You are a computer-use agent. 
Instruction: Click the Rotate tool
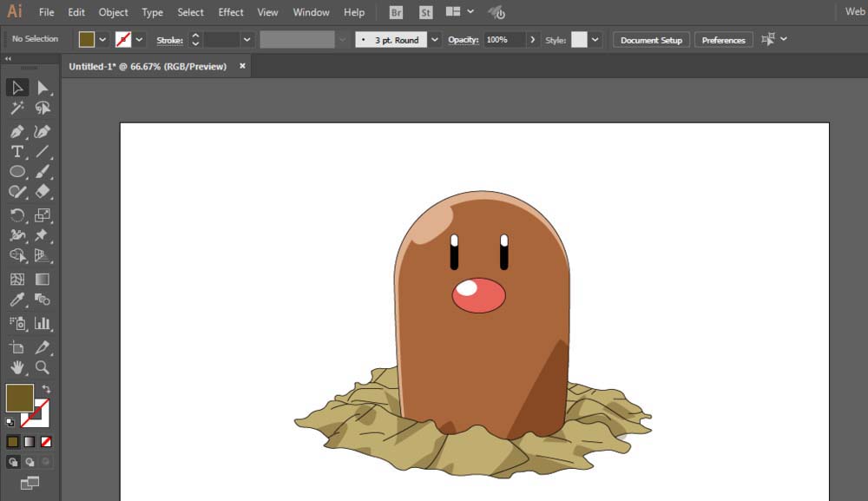click(16, 215)
